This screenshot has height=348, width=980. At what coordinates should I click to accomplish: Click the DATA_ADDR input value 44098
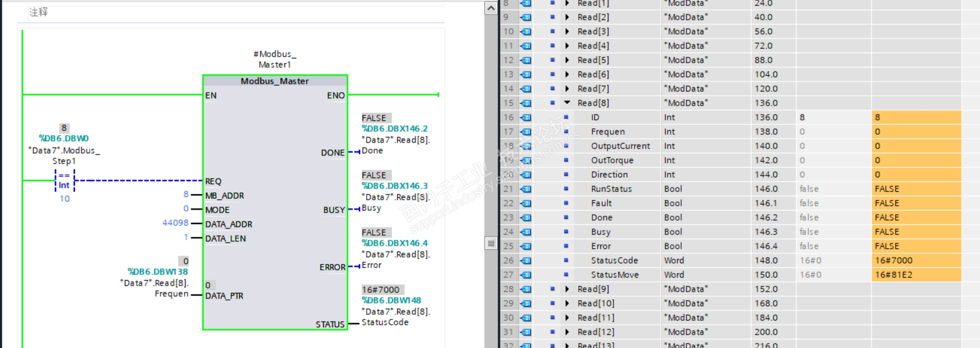(176, 222)
